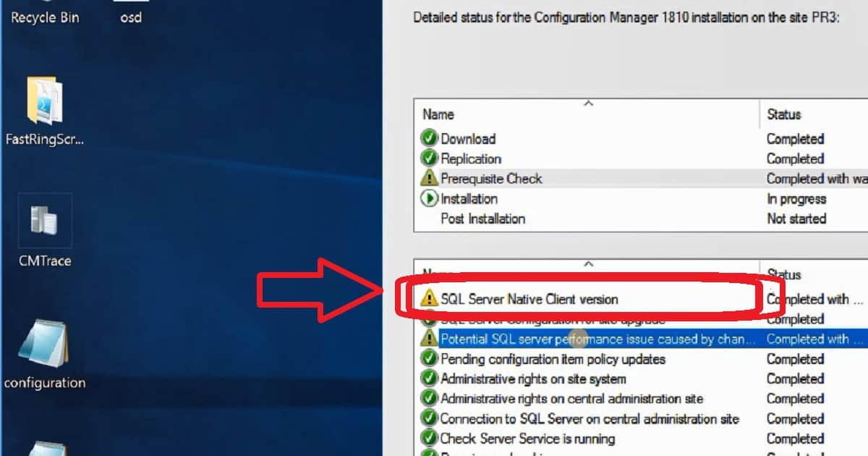Click the green check icon beside Replication
Image resolution: width=868 pixels, height=456 pixels.
click(430, 159)
